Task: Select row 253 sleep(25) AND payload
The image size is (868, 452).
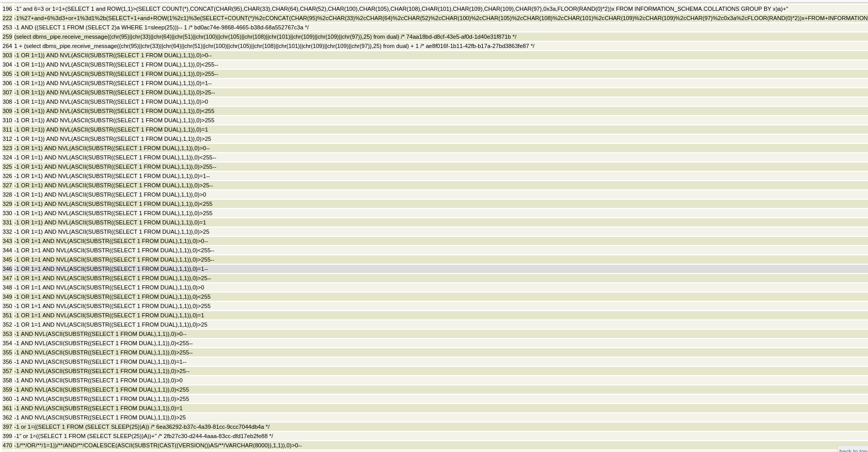Action: point(161,27)
